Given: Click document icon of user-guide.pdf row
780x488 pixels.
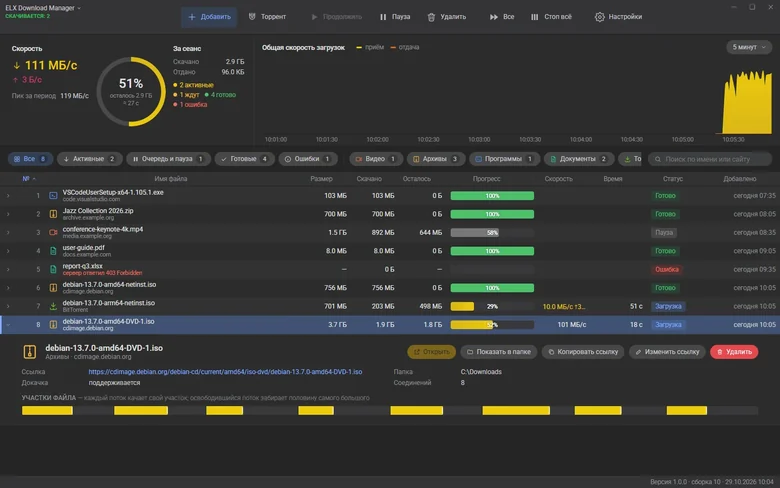Looking at the screenshot, I should click(x=53, y=251).
